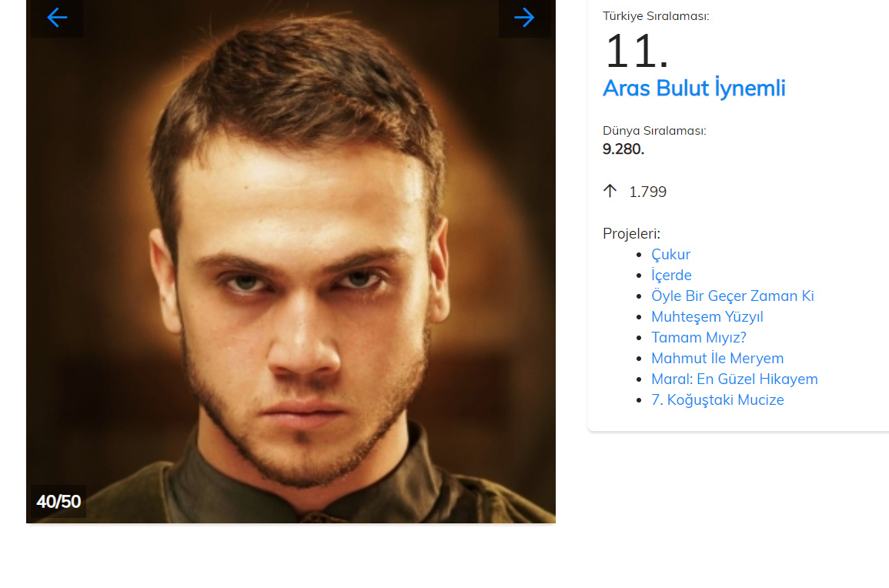Open Öyle Bir Geçer Zaman Ki link
889x588 pixels.
pyautogui.click(x=732, y=296)
